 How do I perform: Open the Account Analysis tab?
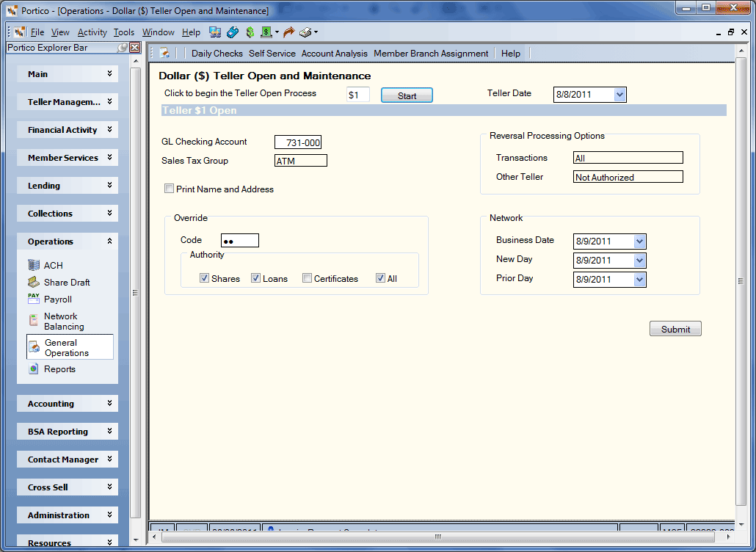click(335, 54)
